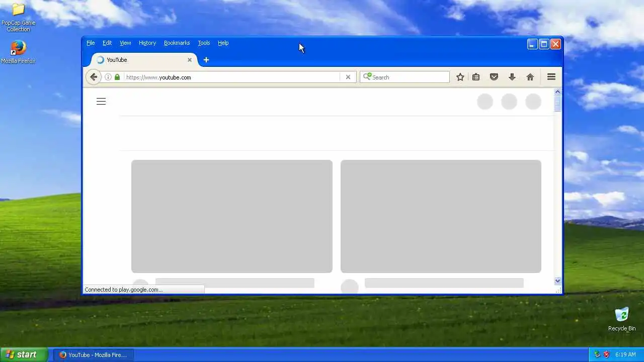The height and width of the screenshot is (362, 644).
Task: Open the Bookmarks menu
Action: [x=177, y=43]
